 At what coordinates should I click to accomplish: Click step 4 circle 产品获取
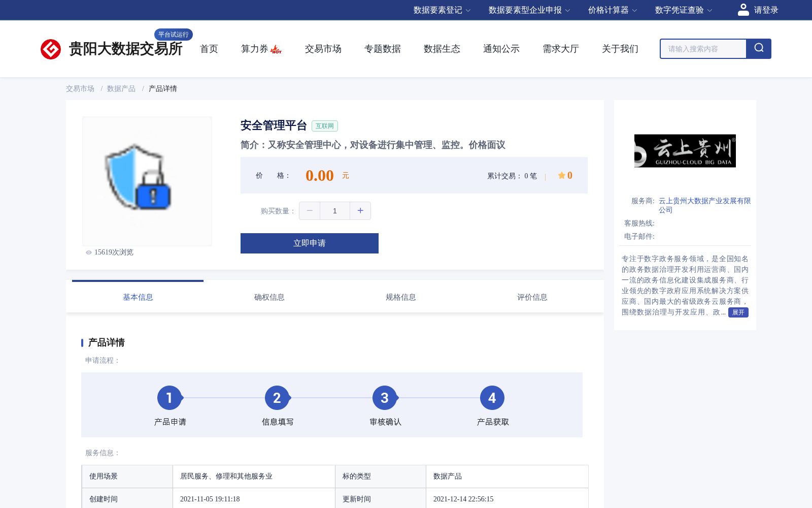[492, 398]
